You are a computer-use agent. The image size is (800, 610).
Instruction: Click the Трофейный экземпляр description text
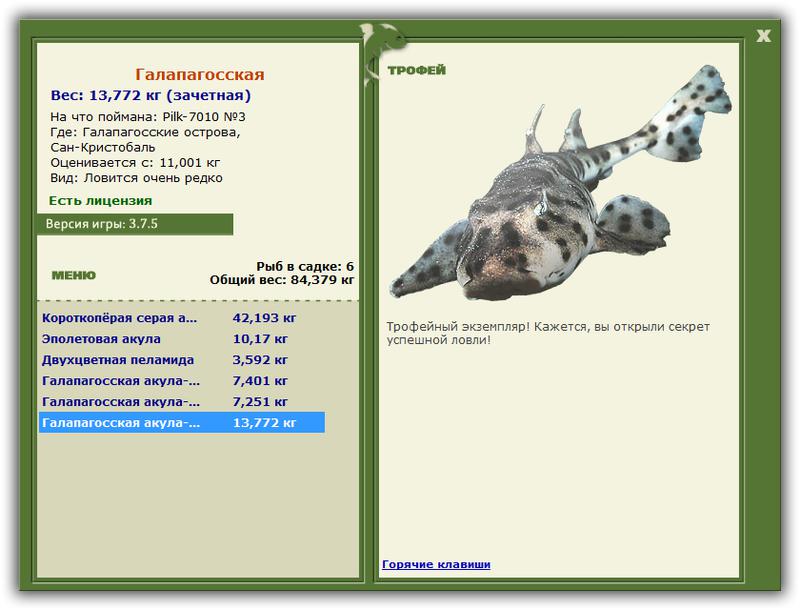coord(548,333)
